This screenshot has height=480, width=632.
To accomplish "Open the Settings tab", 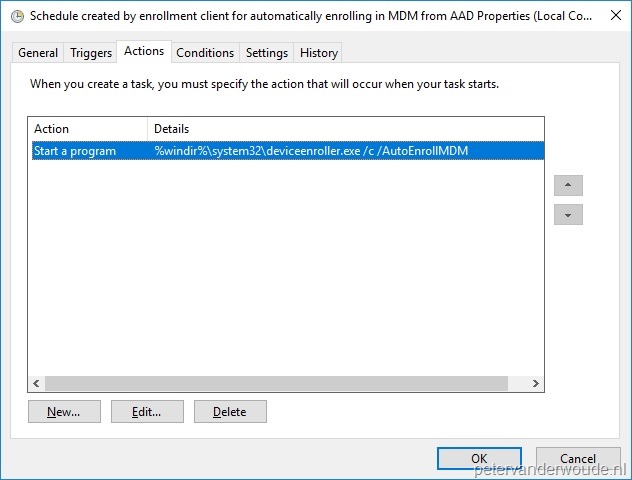I will pos(267,53).
